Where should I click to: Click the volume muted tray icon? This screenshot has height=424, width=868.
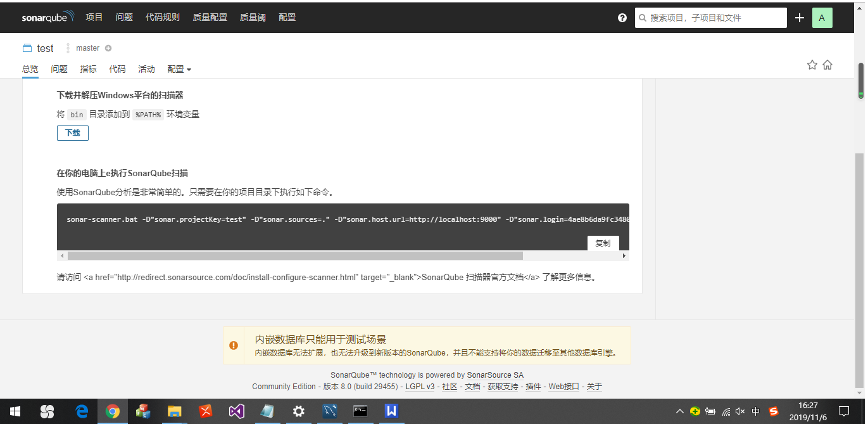(x=740, y=411)
